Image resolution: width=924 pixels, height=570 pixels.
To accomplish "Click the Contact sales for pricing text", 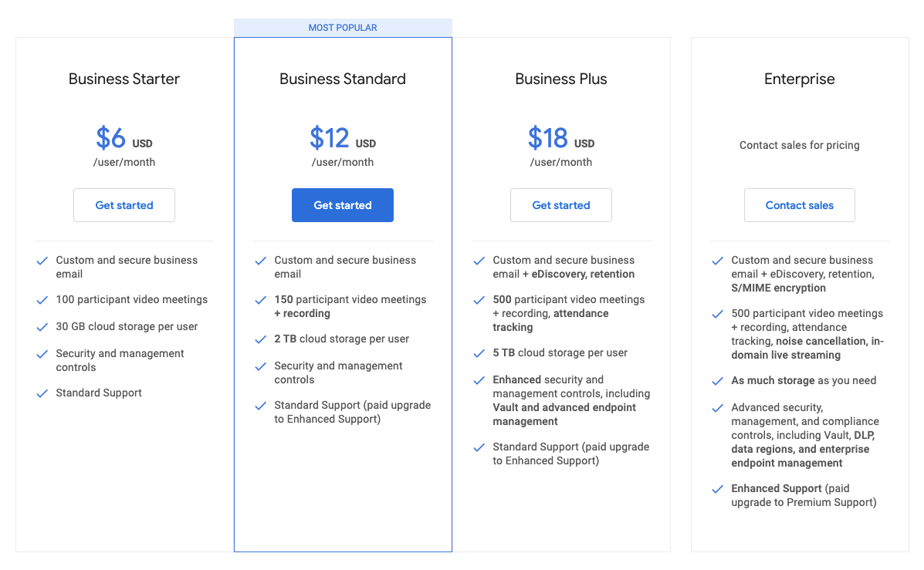I will click(799, 145).
